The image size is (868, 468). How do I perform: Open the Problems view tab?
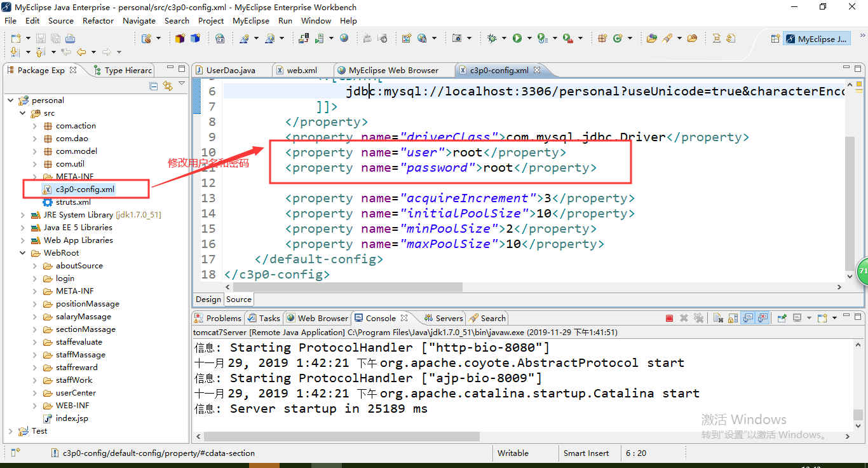pyautogui.click(x=218, y=318)
